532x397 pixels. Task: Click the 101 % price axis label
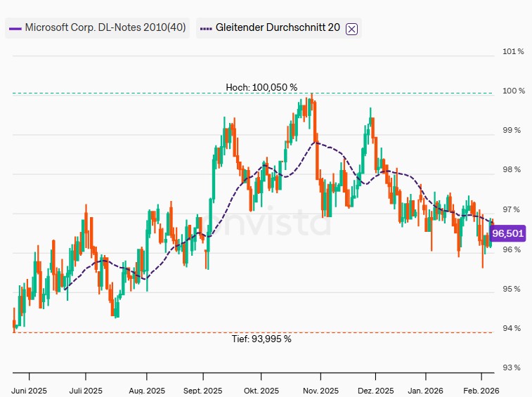[513, 52]
